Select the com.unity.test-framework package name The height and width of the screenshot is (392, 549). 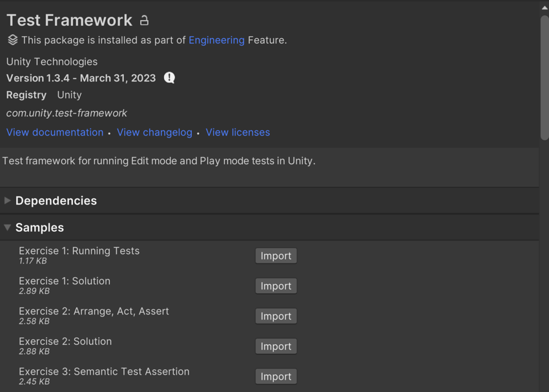tap(66, 112)
